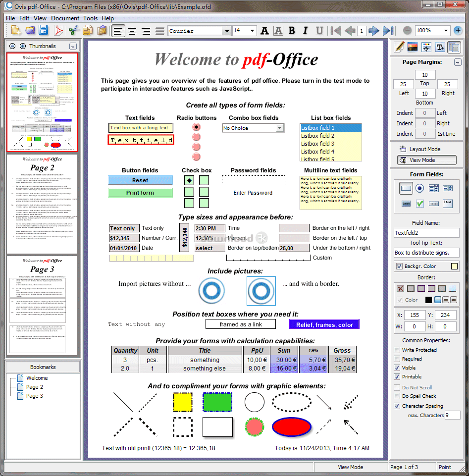Open the File menu
Image resolution: width=469 pixels, height=476 pixels.
10,18
